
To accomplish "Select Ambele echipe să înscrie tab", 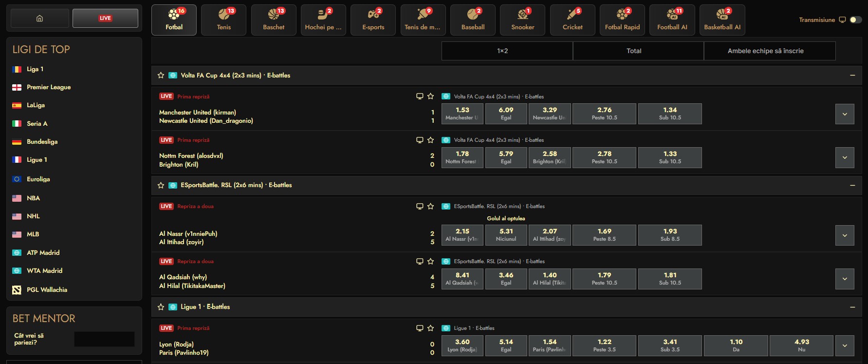I will 765,51.
